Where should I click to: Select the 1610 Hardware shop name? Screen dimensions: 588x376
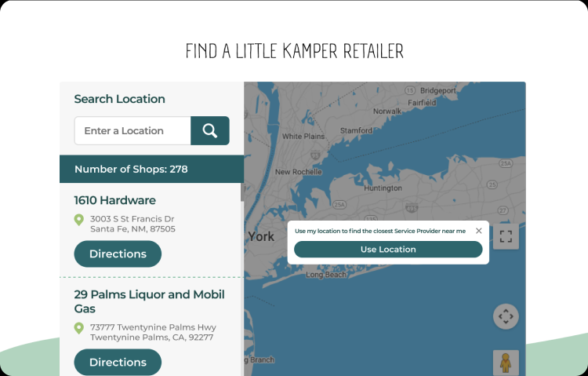click(x=114, y=200)
